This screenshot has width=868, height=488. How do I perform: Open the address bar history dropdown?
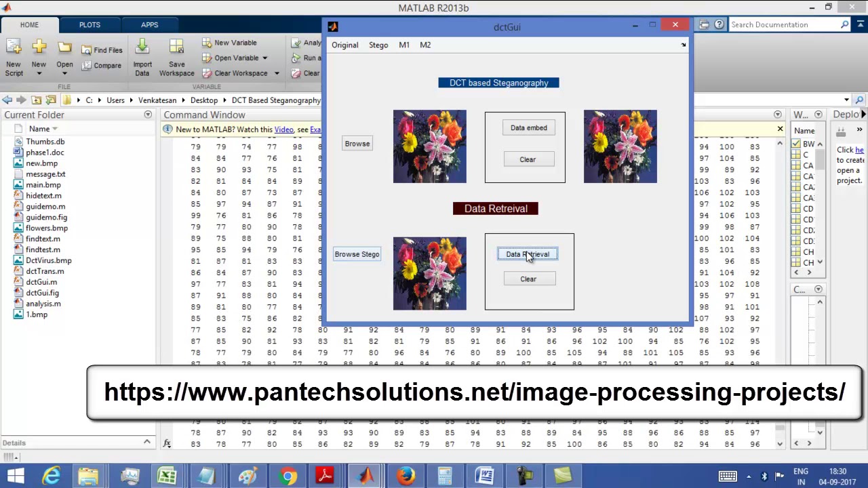click(x=847, y=100)
